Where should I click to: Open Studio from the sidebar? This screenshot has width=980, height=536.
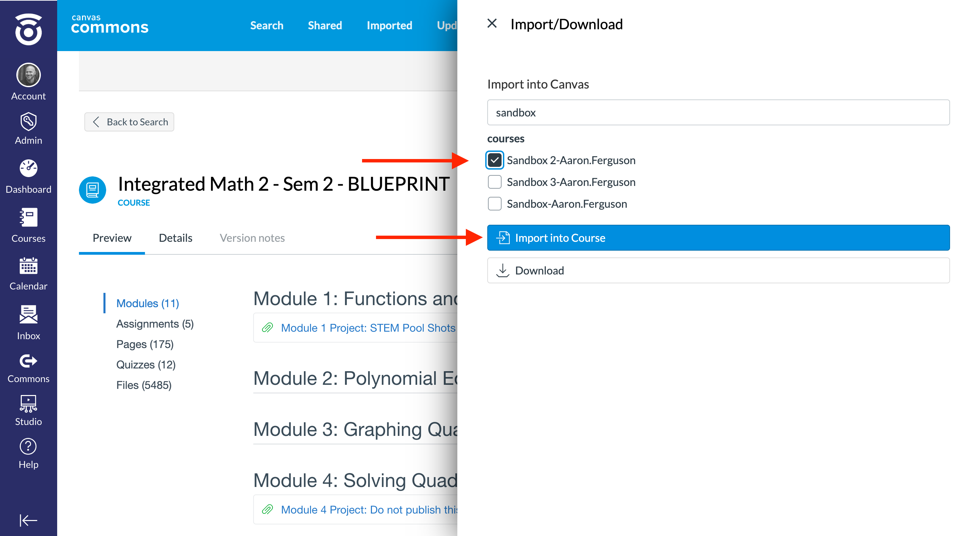tap(29, 404)
